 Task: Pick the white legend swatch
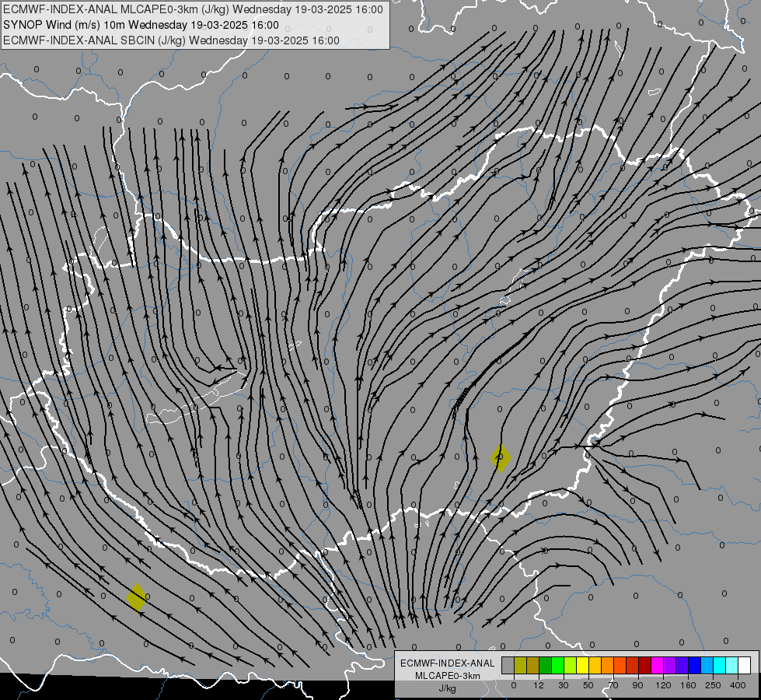click(745, 665)
